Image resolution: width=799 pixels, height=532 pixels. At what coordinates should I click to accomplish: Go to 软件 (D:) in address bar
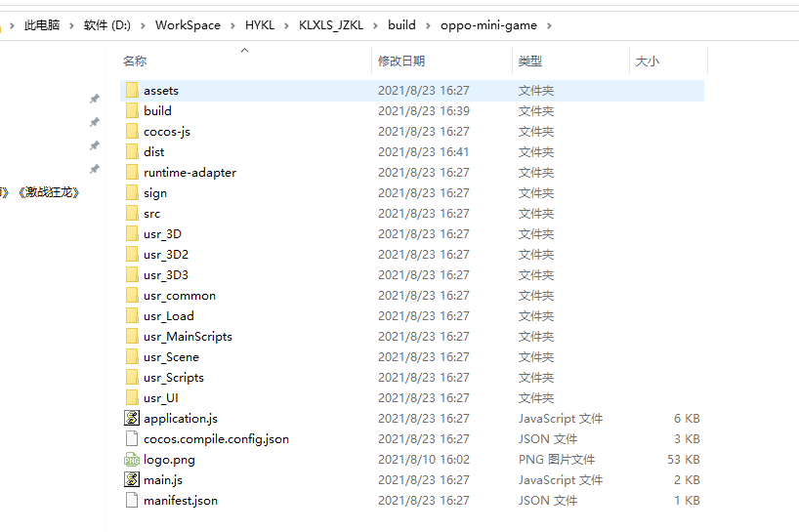(107, 25)
